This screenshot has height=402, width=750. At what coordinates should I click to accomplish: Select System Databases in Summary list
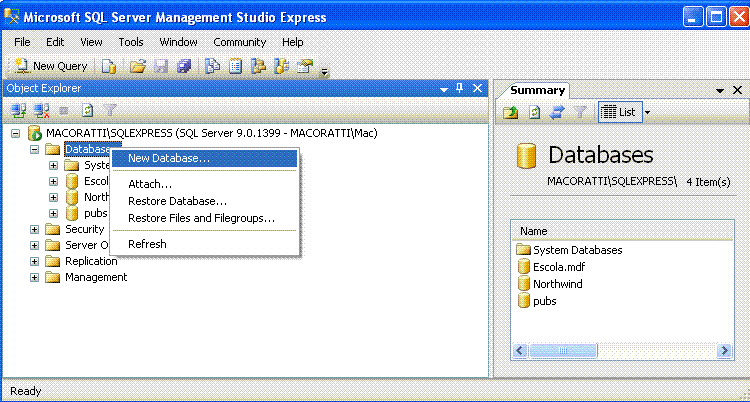(577, 250)
